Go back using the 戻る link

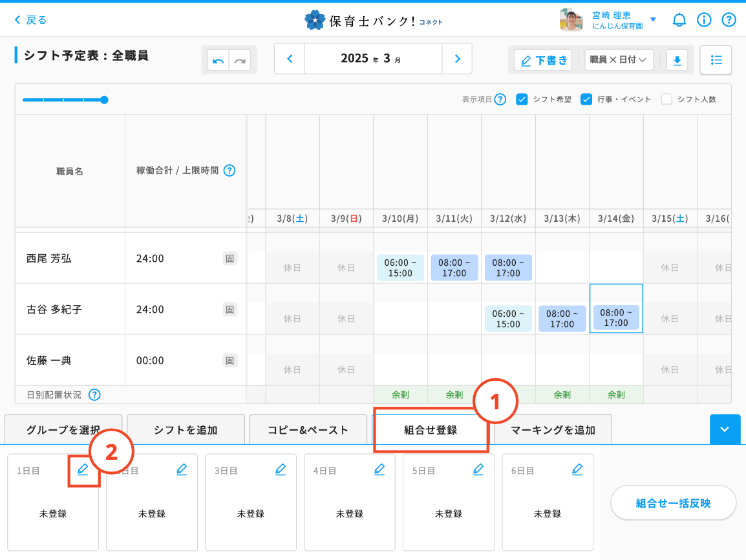[30, 20]
